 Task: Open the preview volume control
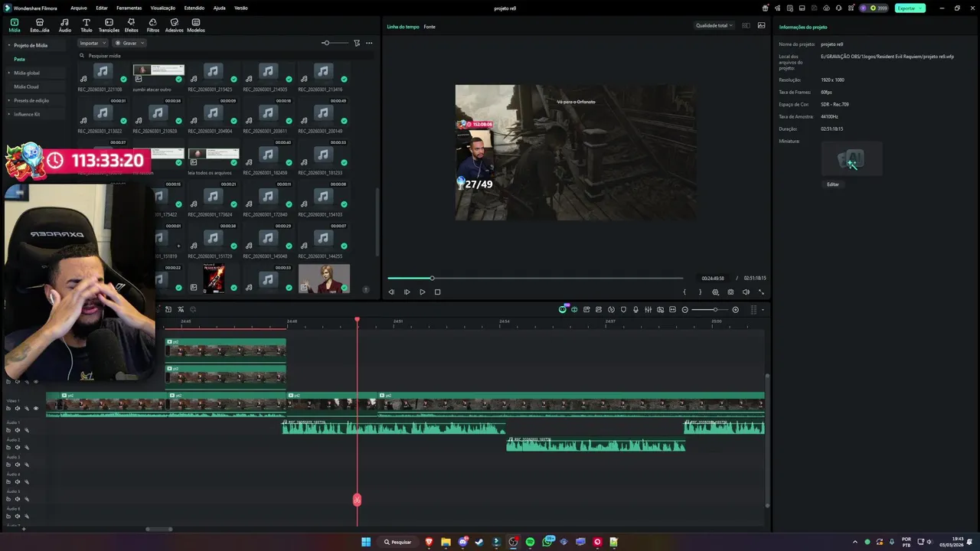746,292
